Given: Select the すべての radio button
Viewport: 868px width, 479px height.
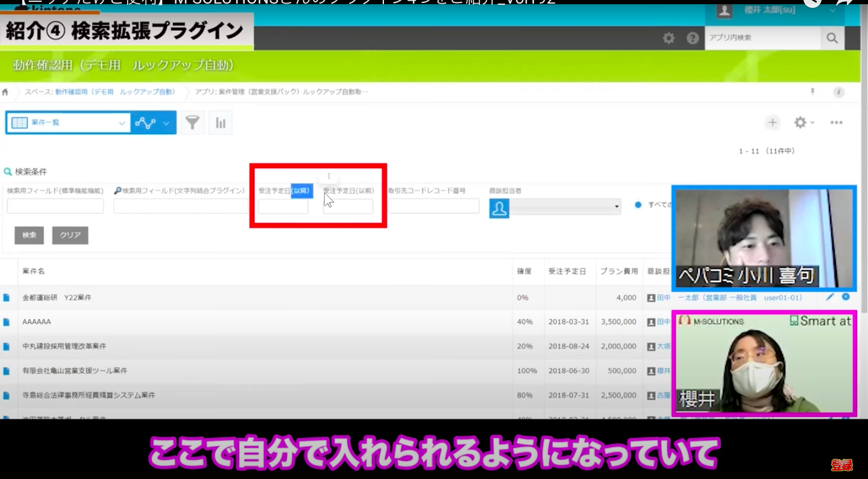Looking at the screenshot, I should [x=638, y=205].
